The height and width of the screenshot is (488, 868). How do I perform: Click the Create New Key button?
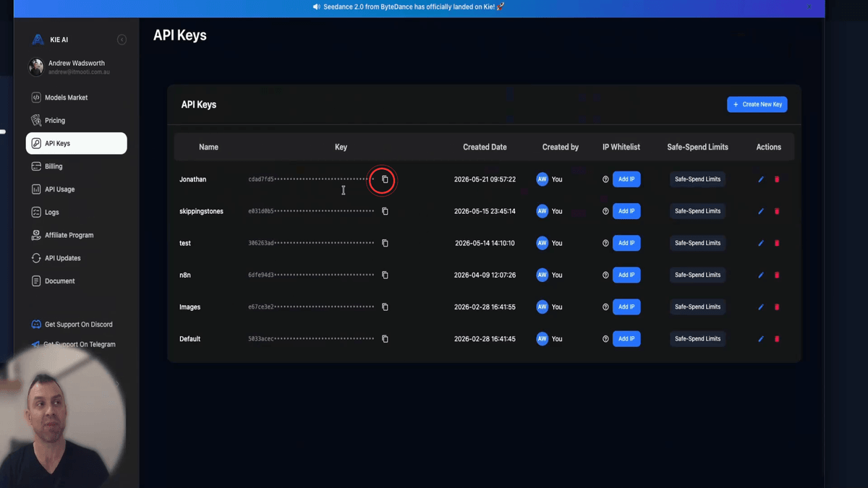757,104
